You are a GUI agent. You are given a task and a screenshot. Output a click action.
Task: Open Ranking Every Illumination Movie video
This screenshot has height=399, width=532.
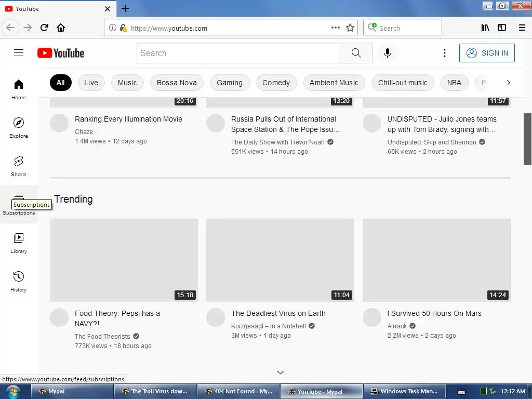(129, 119)
